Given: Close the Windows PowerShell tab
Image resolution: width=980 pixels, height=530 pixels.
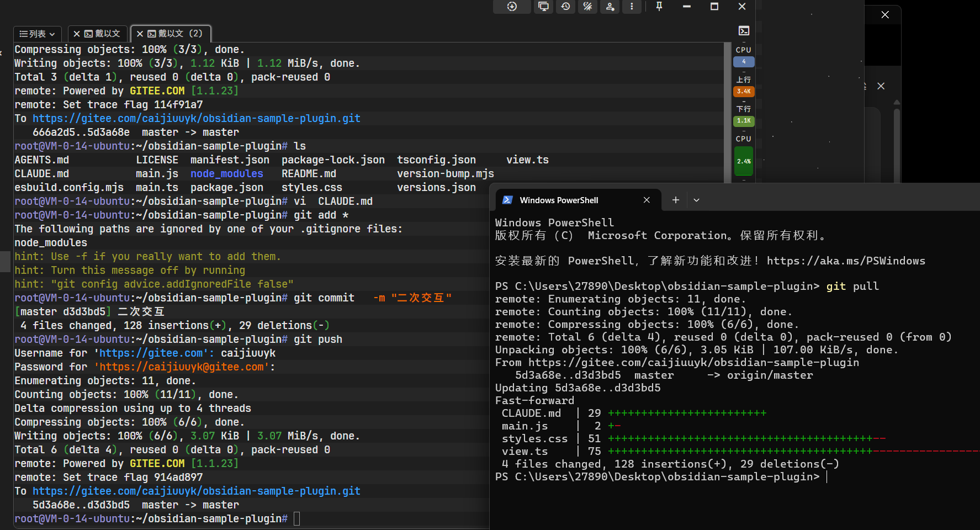Looking at the screenshot, I should point(647,200).
